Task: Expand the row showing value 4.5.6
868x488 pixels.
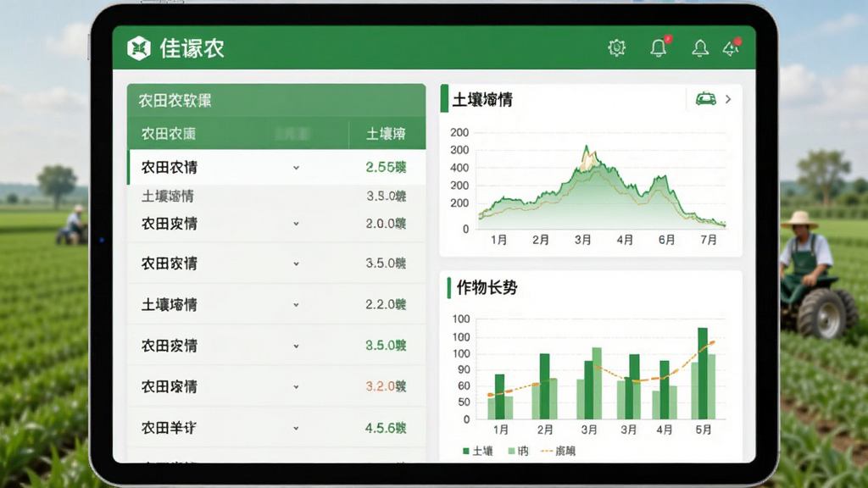Action: [296, 428]
